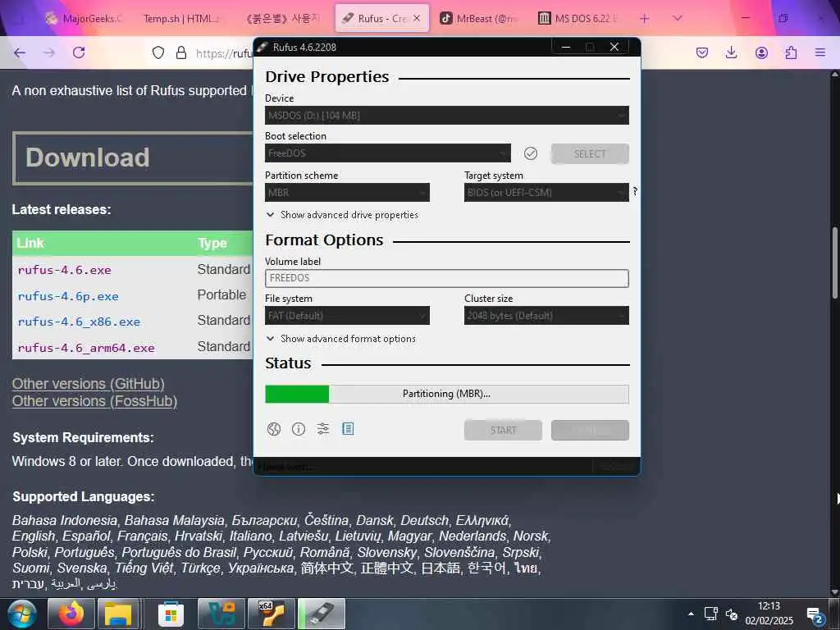
Task: Reload the page in the browser
Action: tap(79, 52)
